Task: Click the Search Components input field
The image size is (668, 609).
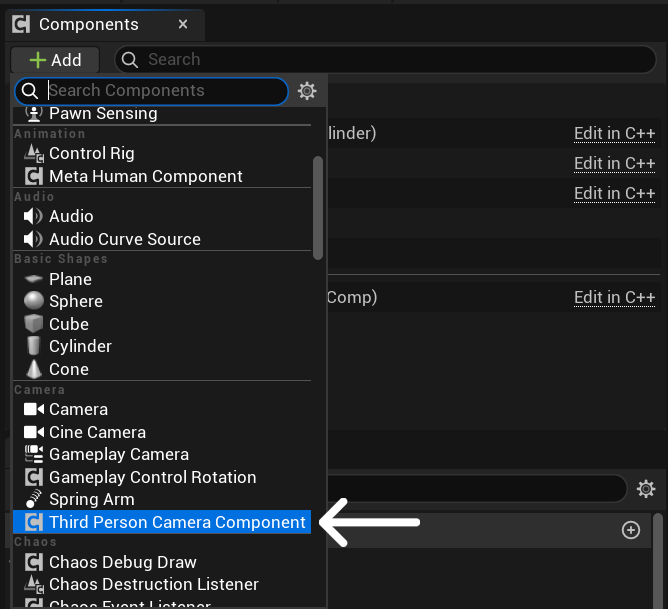Action: [x=165, y=91]
